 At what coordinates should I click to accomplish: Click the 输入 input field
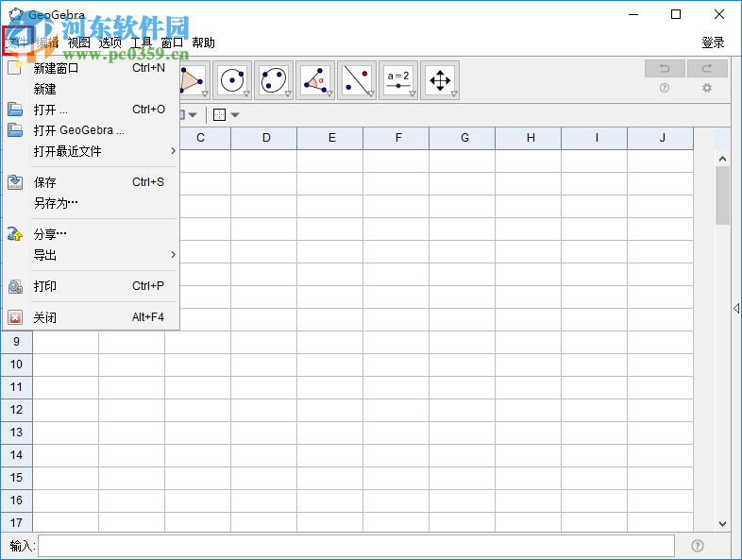click(356, 546)
